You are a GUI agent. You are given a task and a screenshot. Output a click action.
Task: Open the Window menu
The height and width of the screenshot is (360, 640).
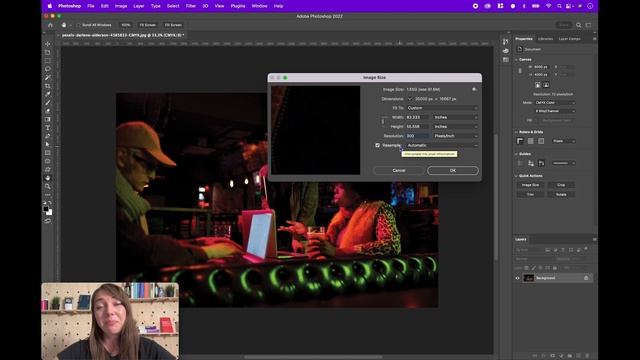click(x=259, y=6)
